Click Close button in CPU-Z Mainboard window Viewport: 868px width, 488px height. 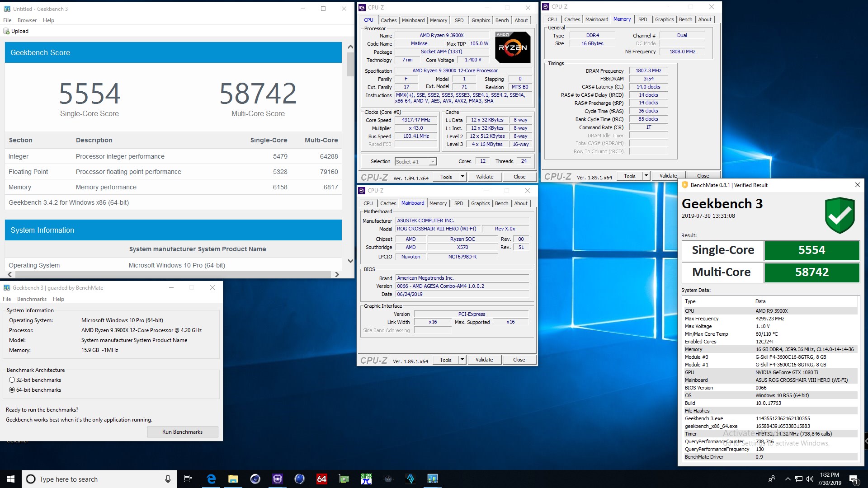pos(519,360)
